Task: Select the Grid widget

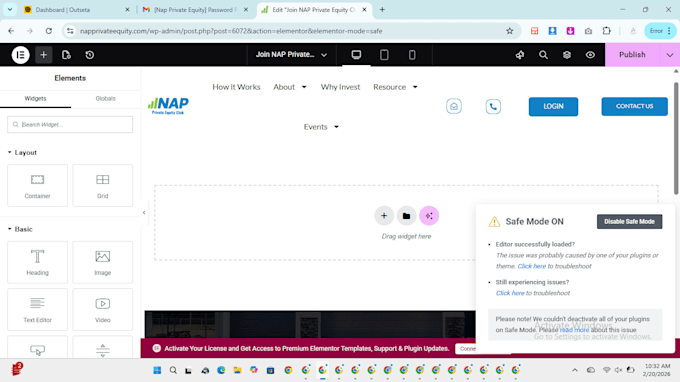Action: click(x=103, y=186)
